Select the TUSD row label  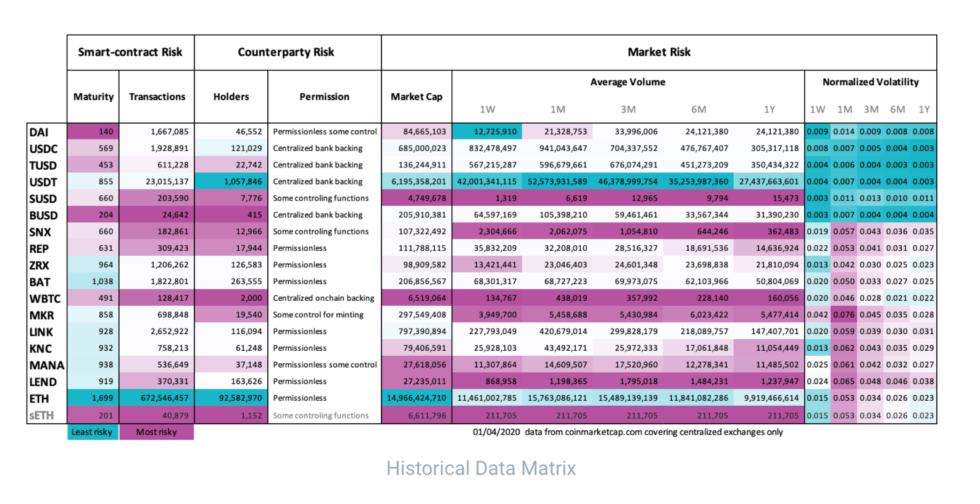point(43,166)
